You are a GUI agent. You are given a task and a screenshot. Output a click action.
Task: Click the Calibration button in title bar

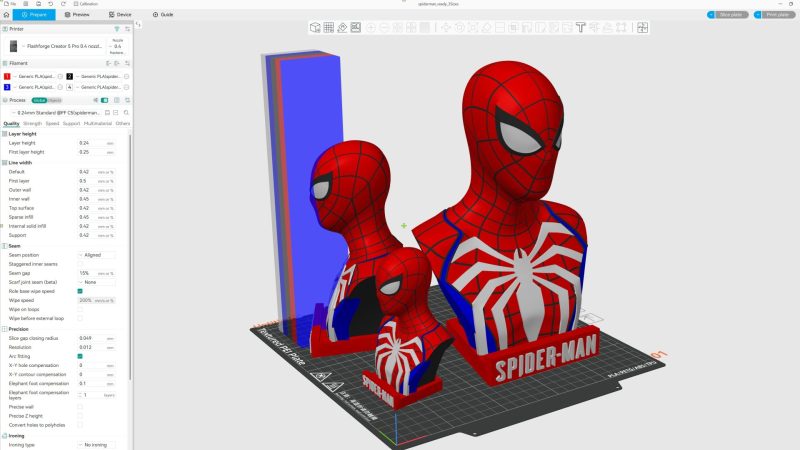tap(86, 4)
